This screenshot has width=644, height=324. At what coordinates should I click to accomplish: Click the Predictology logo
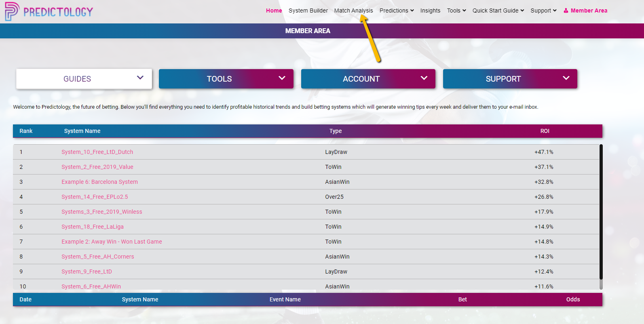click(x=49, y=11)
